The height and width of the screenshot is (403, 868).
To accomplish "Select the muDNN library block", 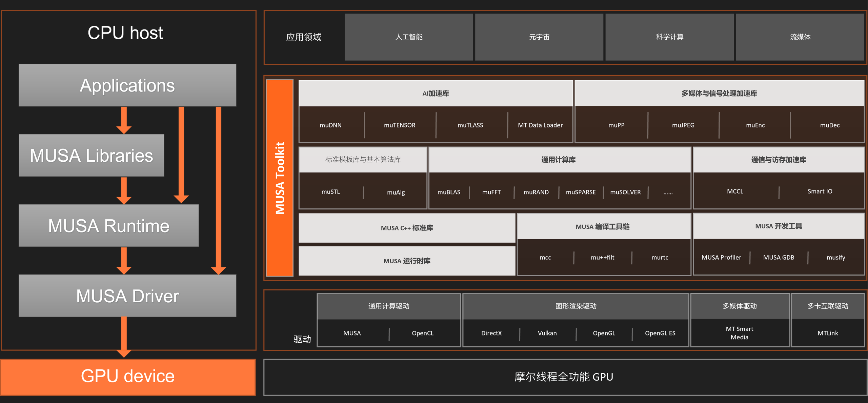I will pyautogui.click(x=331, y=125).
